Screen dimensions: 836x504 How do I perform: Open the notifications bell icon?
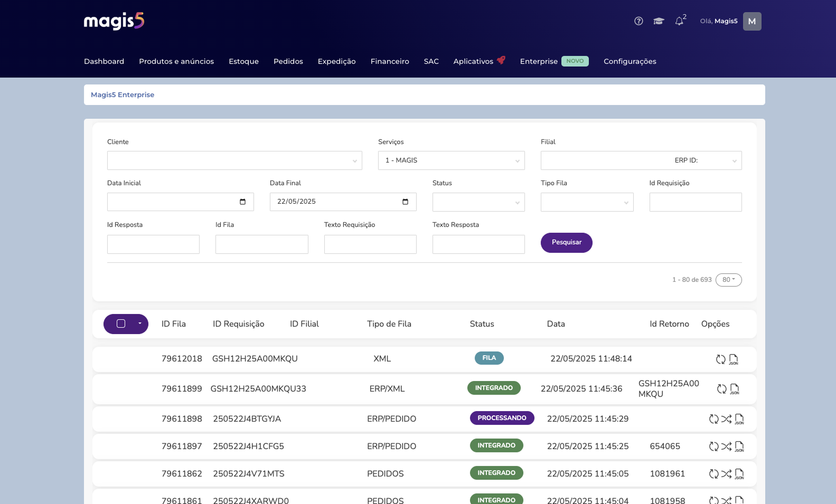[x=679, y=21]
